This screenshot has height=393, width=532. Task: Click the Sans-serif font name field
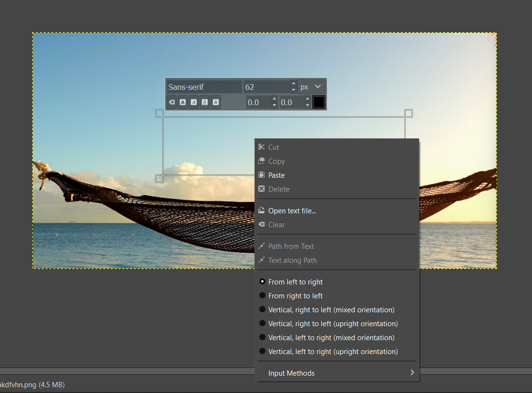(204, 87)
